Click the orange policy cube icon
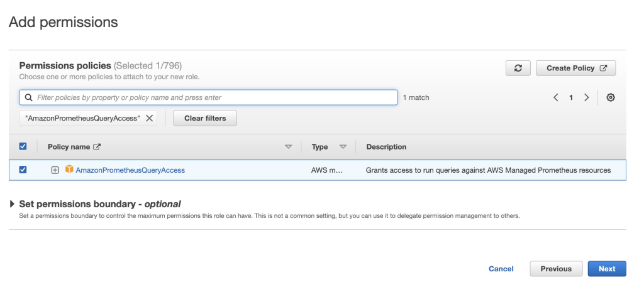Viewport: 644px width, 282px height. (x=69, y=169)
